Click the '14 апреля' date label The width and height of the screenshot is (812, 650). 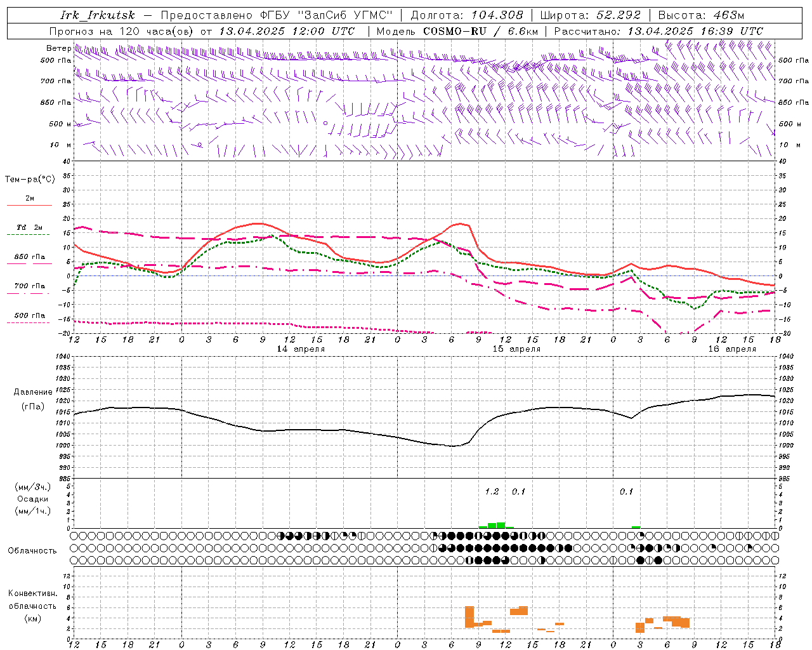(x=301, y=349)
